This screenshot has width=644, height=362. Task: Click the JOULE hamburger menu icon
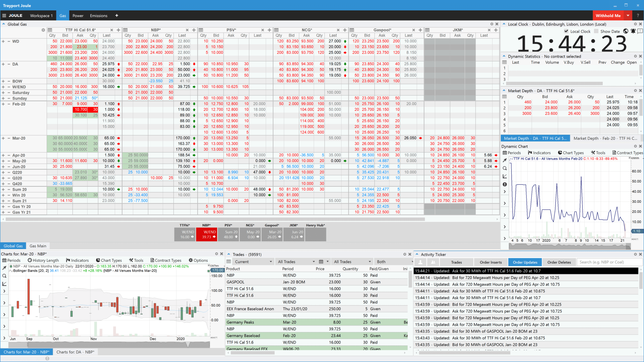pos(4,16)
